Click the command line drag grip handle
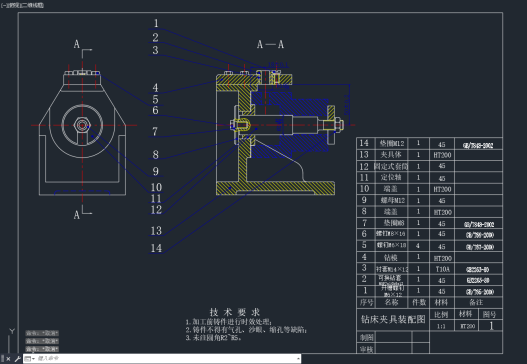 pyautogui.click(x=3, y=359)
